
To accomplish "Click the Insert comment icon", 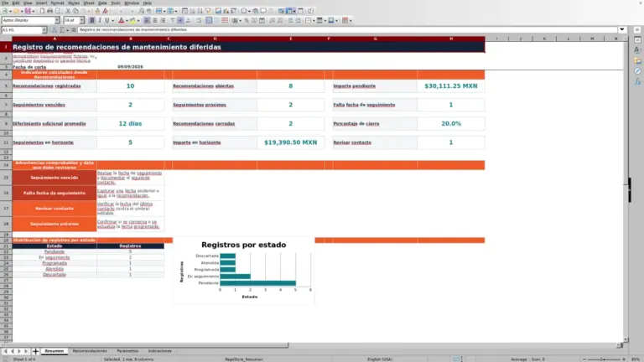I will click(x=263, y=11).
